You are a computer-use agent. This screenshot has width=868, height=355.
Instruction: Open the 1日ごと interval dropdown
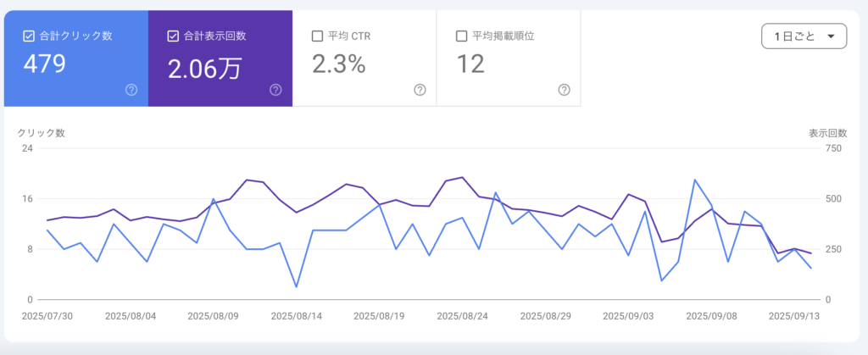coord(804,36)
